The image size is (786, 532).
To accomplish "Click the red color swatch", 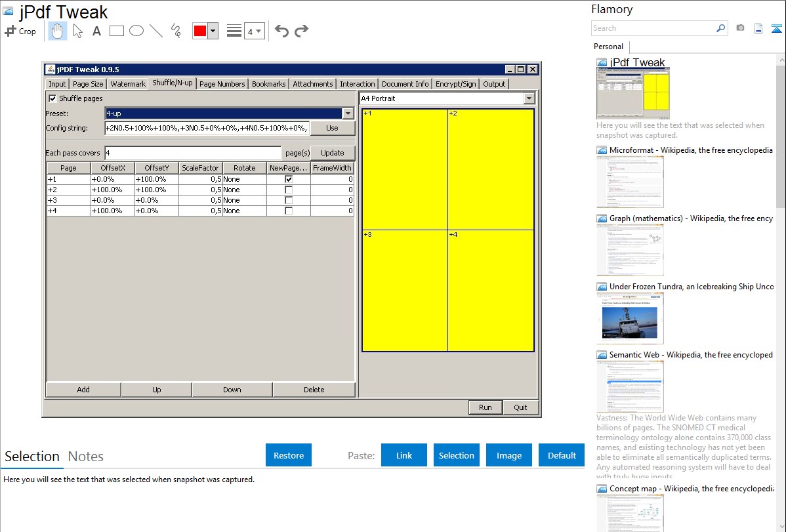I will click(200, 31).
